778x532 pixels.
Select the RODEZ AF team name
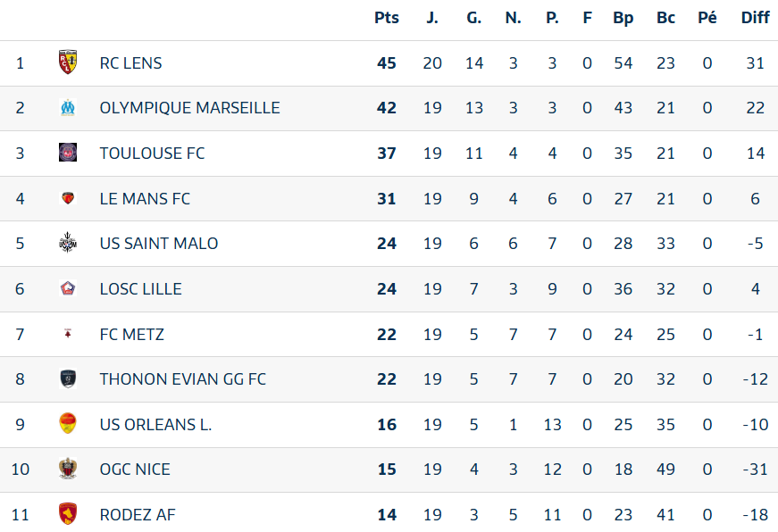[138, 515]
